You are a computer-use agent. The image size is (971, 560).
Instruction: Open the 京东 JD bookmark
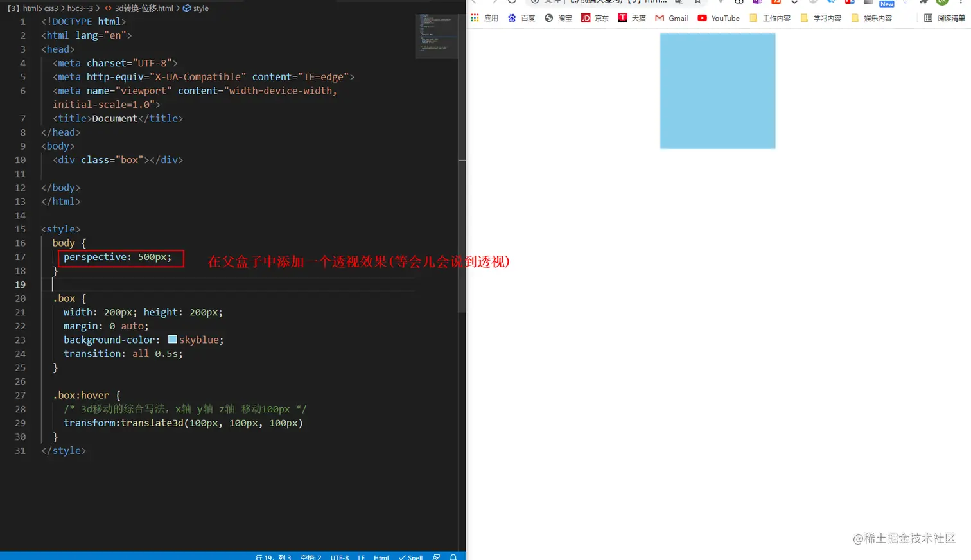[x=595, y=18]
